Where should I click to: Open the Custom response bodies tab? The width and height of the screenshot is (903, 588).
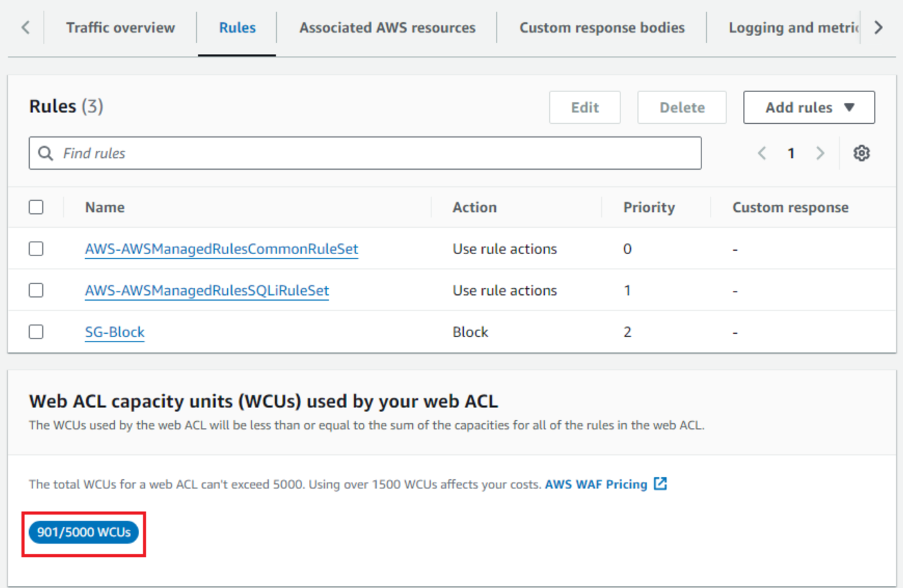[x=602, y=28]
